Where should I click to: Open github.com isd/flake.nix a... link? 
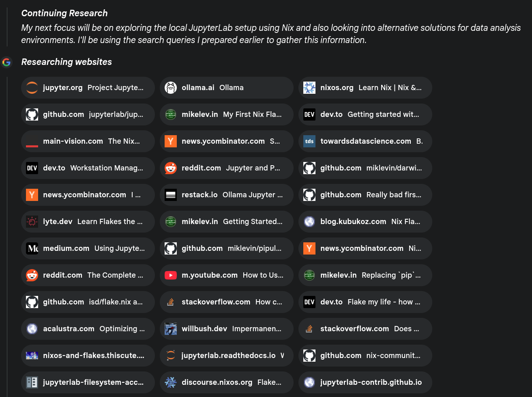(88, 302)
